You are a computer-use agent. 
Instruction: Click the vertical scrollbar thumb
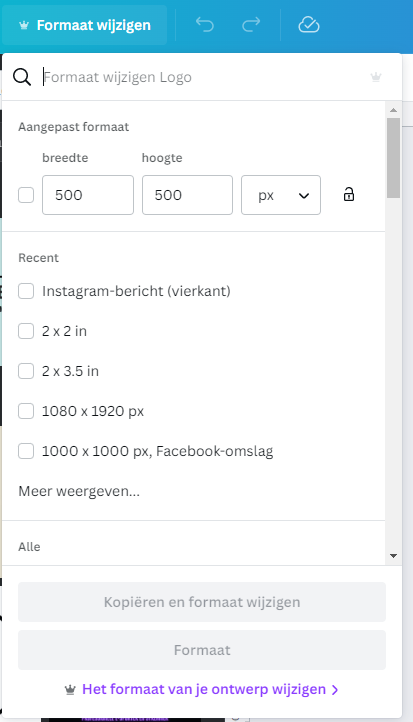tap(393, 158)
